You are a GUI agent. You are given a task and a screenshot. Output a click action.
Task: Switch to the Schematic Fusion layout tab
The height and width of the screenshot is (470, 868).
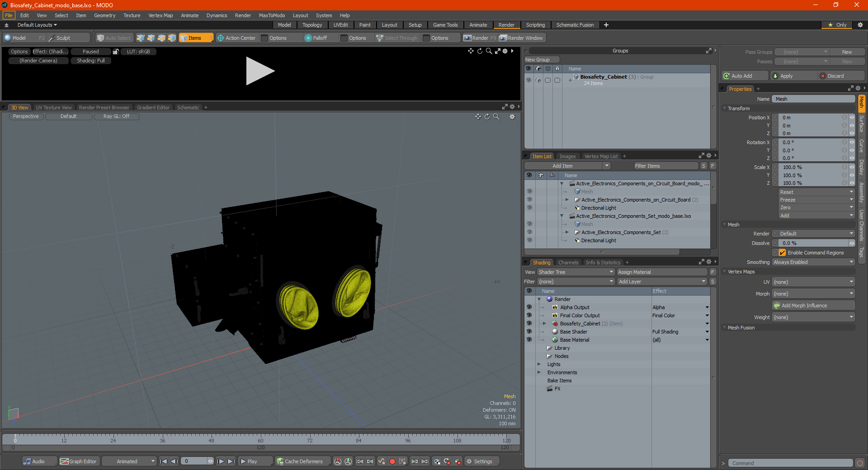(x=575, y=25)
